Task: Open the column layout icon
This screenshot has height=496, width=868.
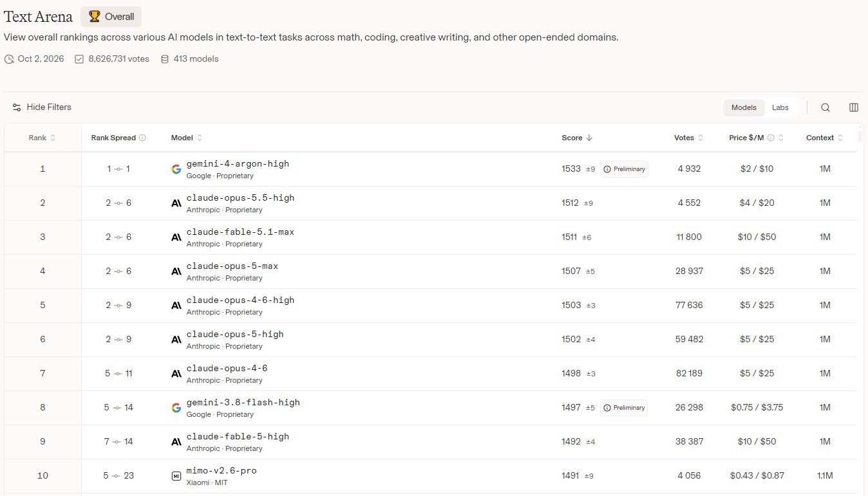Action: 854,107
